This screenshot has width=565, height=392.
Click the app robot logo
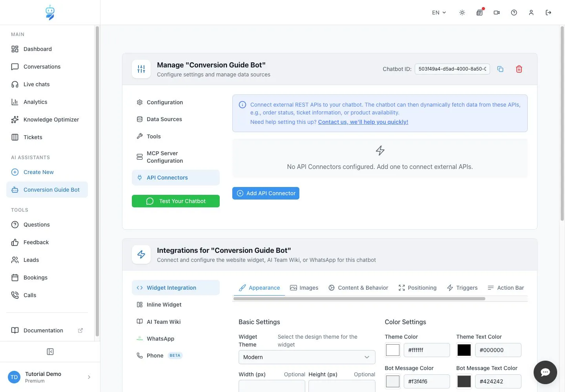(50, 13)
